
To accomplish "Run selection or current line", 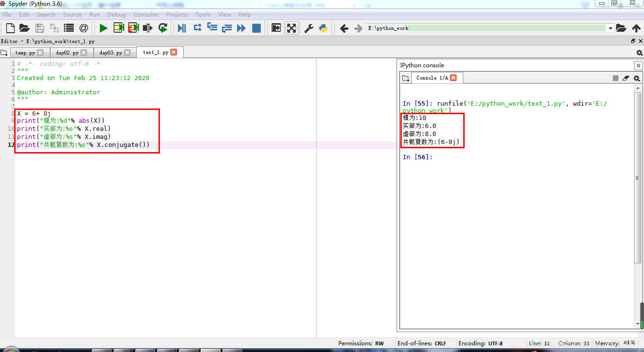I will click(x=148, y=28).
